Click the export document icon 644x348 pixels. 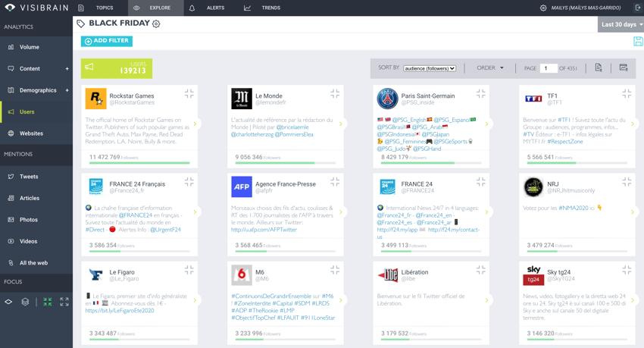pos(599,67)
